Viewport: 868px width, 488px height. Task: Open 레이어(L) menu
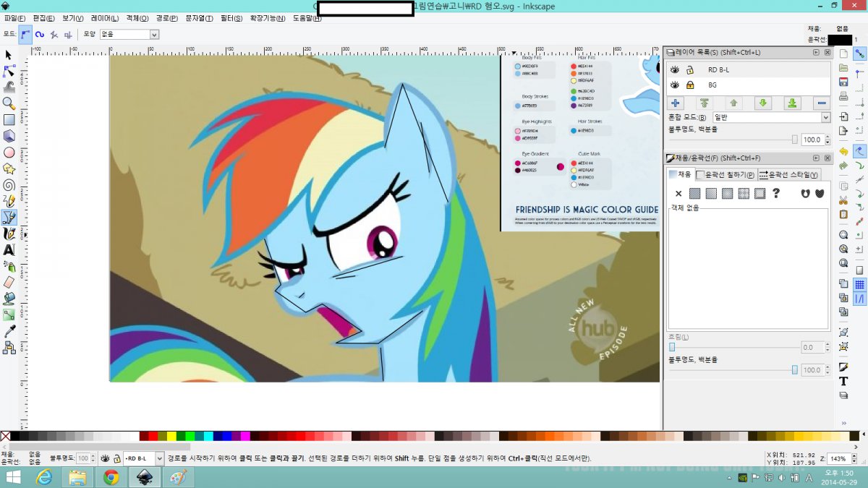[x=106, y=17]
